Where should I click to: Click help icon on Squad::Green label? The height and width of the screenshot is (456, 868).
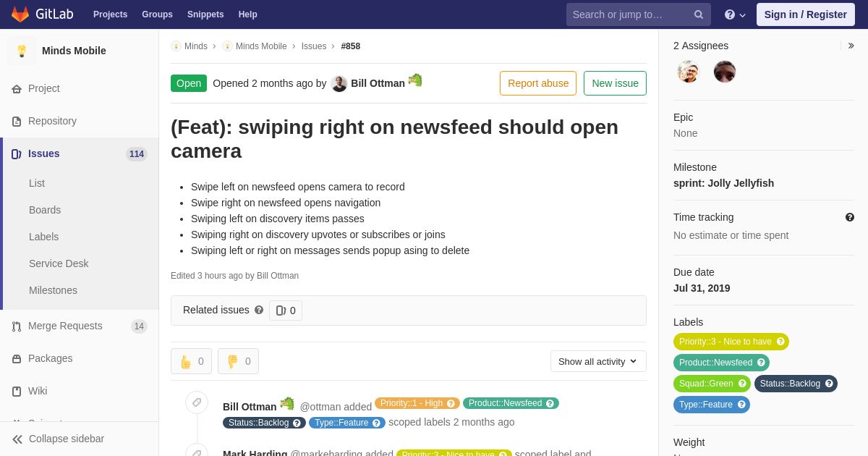(742, 384)
